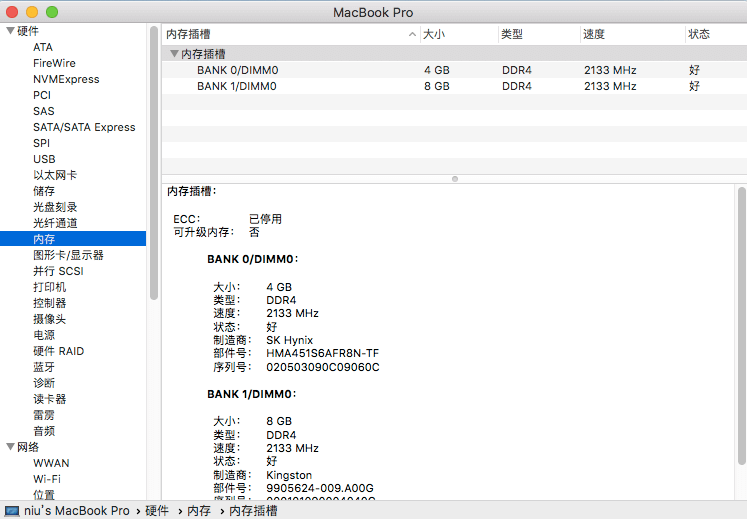Select 诊断 in the sidebar
Viewport: 747px width, 519px height.
coord(44,383)
